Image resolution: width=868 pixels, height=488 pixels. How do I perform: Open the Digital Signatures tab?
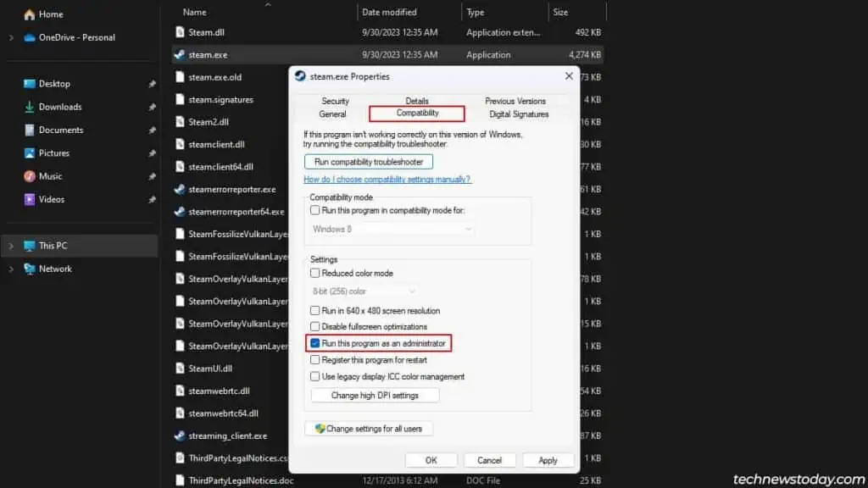[x=519, y=114]
